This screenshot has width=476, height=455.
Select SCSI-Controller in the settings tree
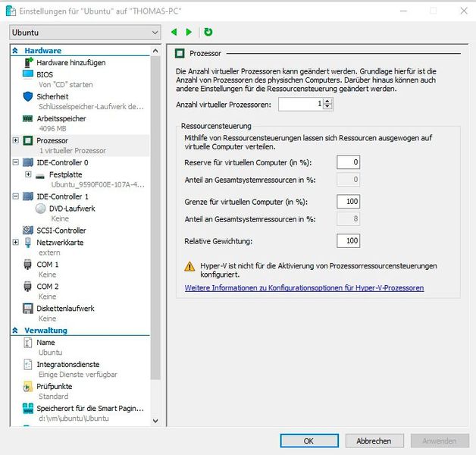61,231
